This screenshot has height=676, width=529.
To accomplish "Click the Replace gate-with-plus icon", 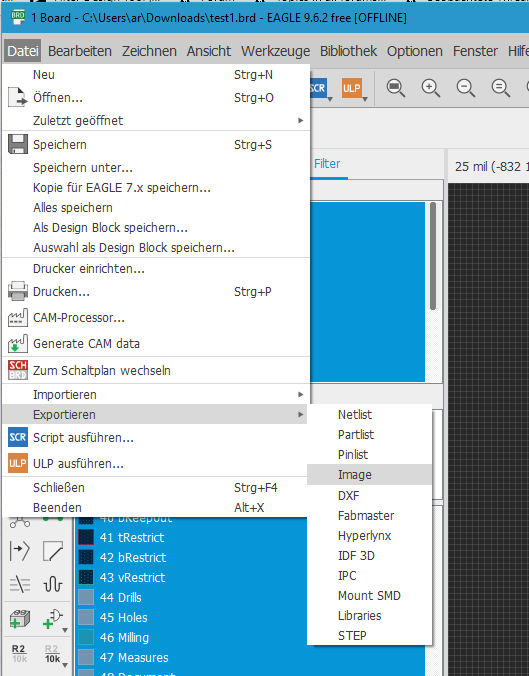I will point(52,619).
